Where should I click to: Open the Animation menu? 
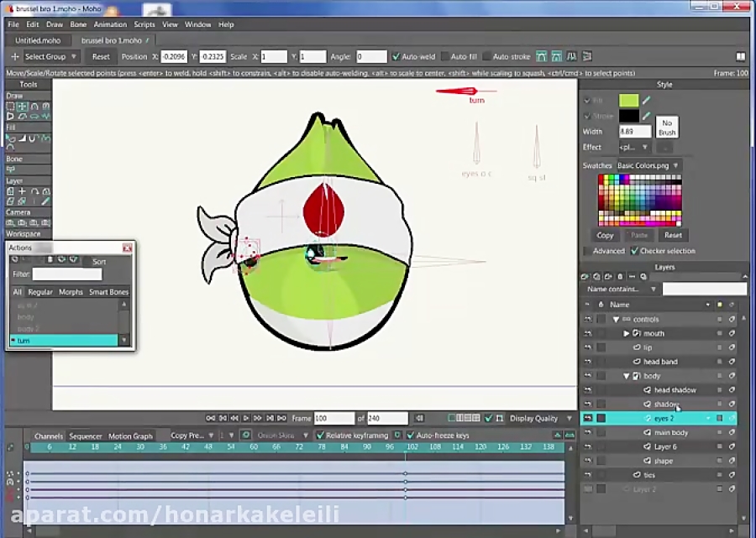pos(110,24)
